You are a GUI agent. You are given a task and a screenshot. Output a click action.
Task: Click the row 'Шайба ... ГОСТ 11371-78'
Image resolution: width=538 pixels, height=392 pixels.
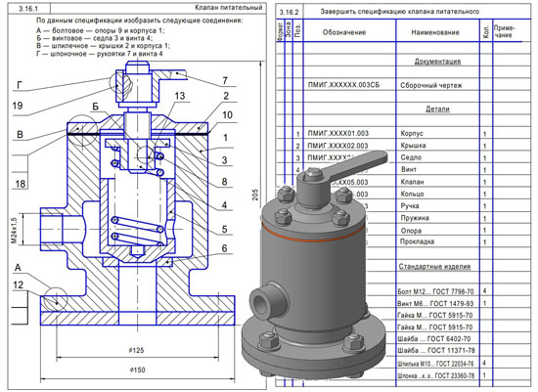[436, 351]
